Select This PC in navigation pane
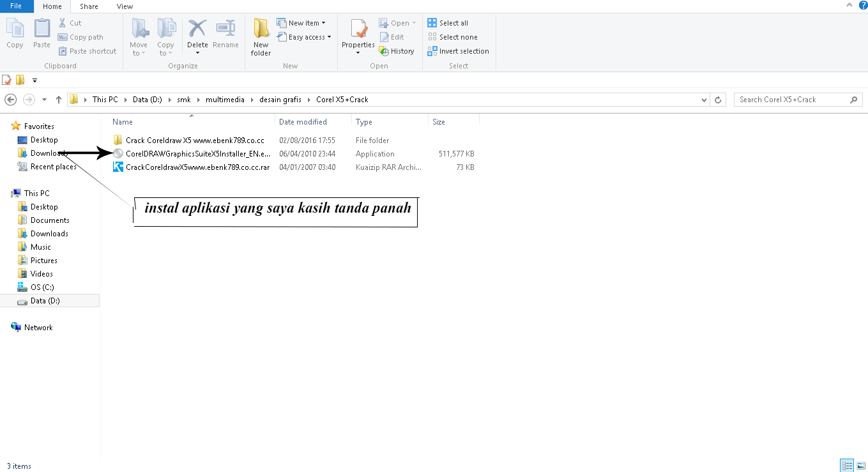Image resolution: width=868 pixels, height=472 pixels. tap(30, 194)
